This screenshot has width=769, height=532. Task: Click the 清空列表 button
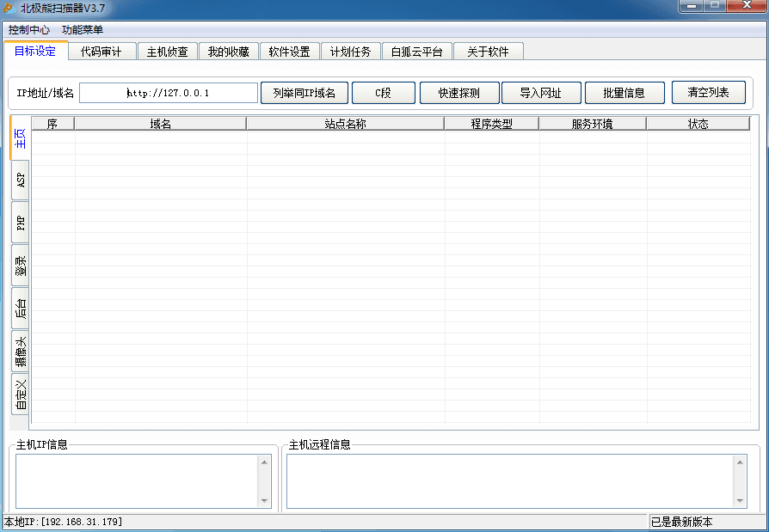tap(709, 92)
